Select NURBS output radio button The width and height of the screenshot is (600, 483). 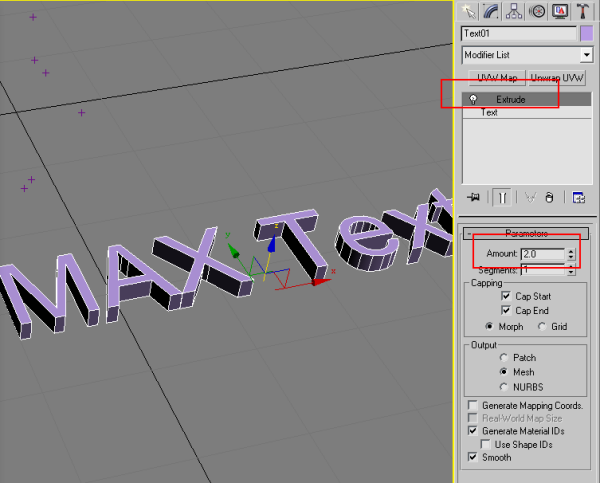click(x=504, y=387)
